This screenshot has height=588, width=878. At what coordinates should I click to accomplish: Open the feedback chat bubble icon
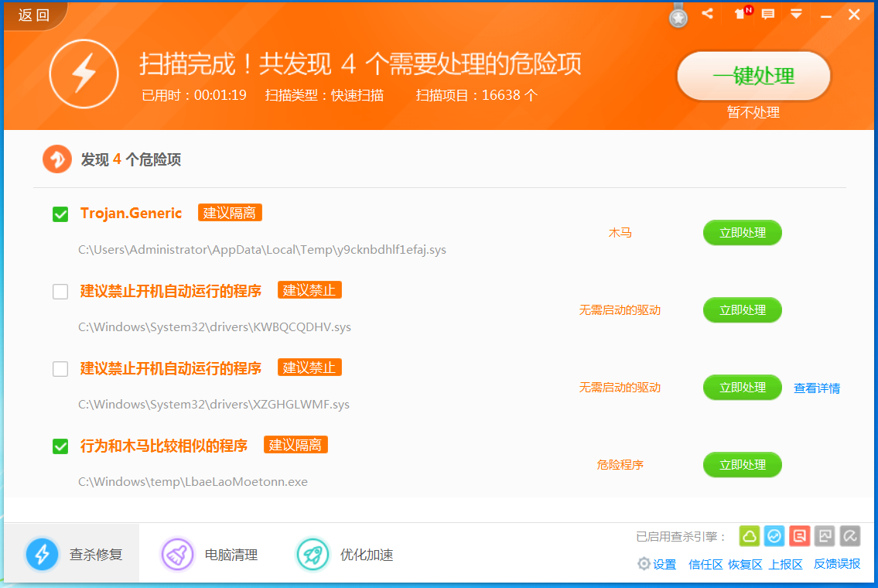pos(767,14)
